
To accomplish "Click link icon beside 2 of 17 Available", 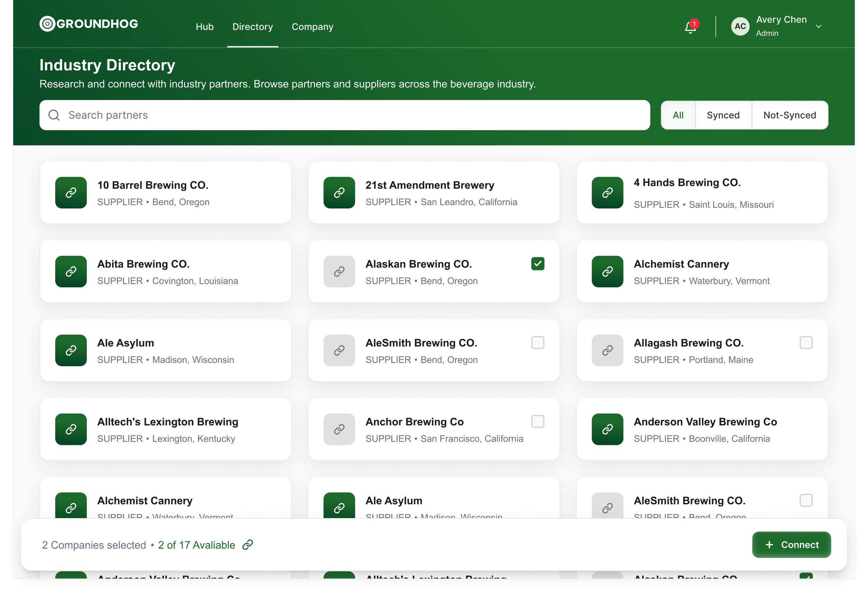I will [x=248, y=545].
